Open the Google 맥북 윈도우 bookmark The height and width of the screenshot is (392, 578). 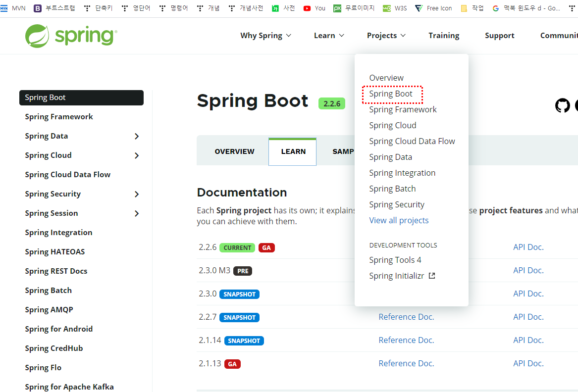[526, 8]
